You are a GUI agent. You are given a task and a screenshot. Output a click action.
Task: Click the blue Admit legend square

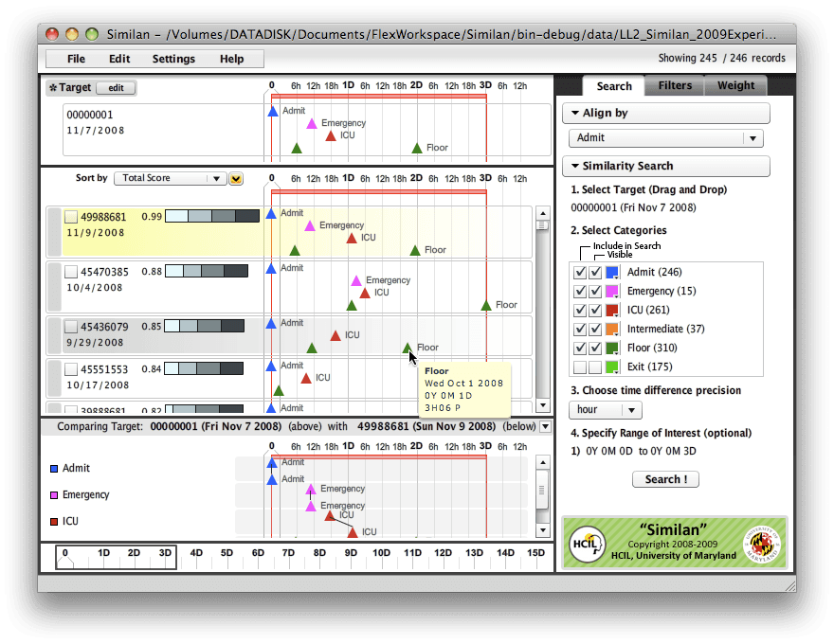[53, 468]
